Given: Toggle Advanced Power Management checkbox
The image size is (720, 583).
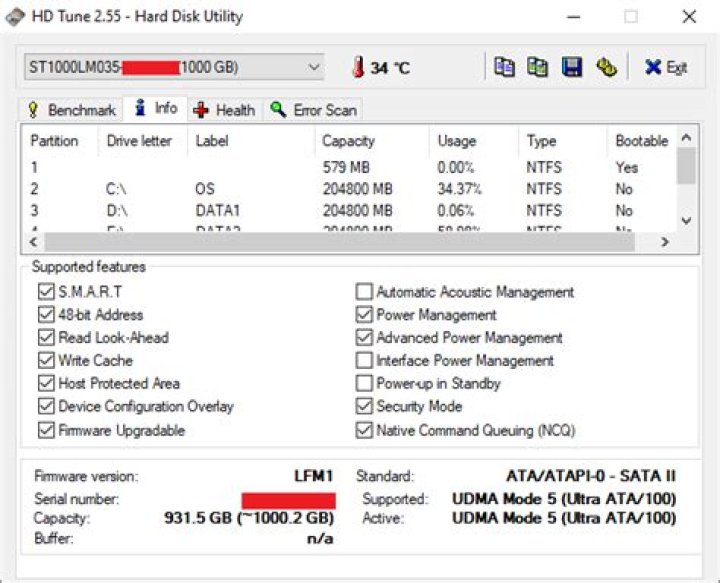Looking at the screenshot, I should 364,337.
